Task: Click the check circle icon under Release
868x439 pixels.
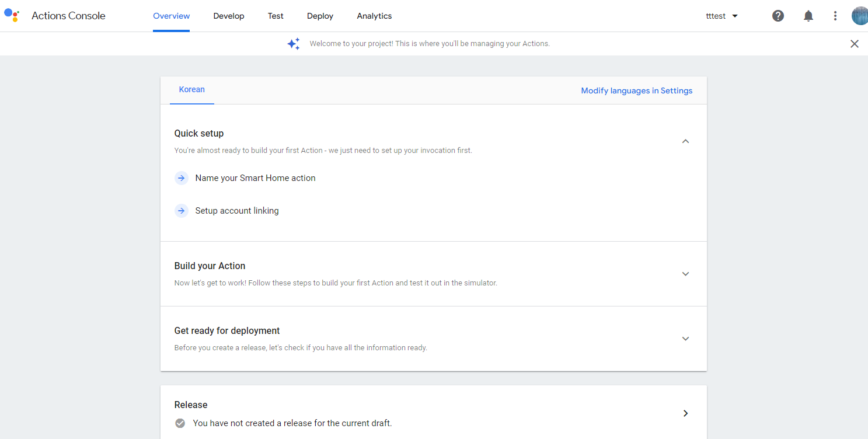Action: tap(180, 423)
